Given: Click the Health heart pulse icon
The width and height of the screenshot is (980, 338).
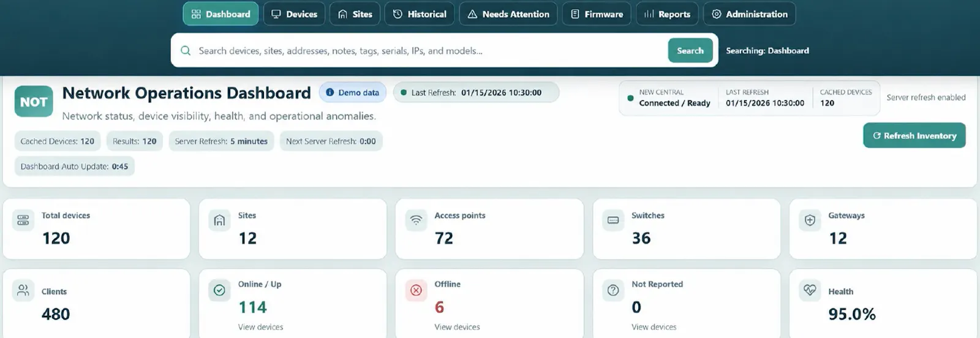Looking at the screenshot, I should (x=810, y=290).
